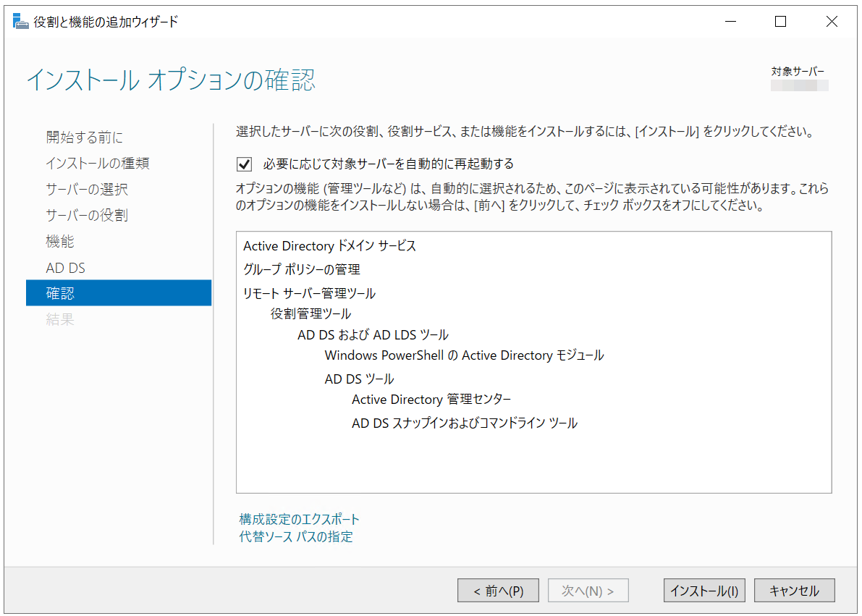862x616 pixels.
Task: Select 役割管理ツール entry in list
Action: [310, 314]
